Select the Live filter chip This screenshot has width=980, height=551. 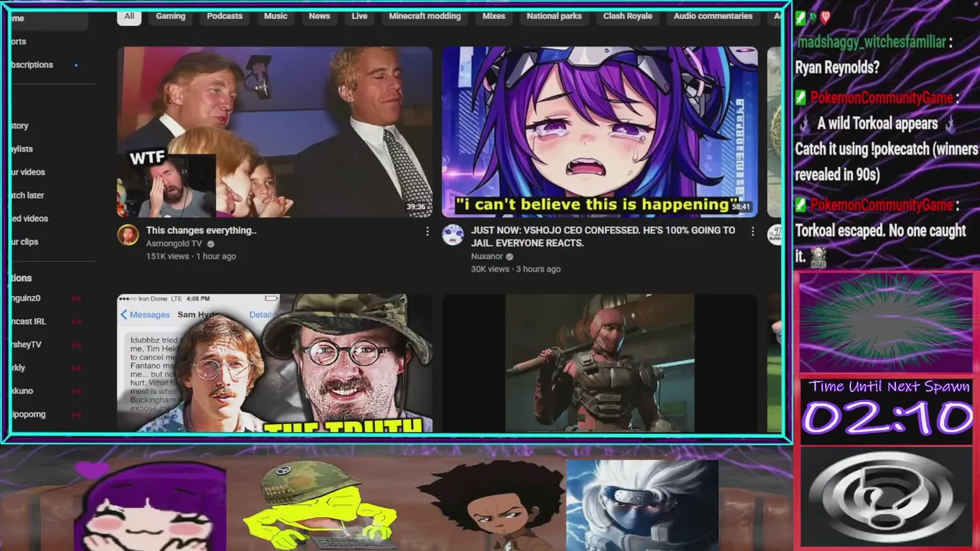pos(360,16)
